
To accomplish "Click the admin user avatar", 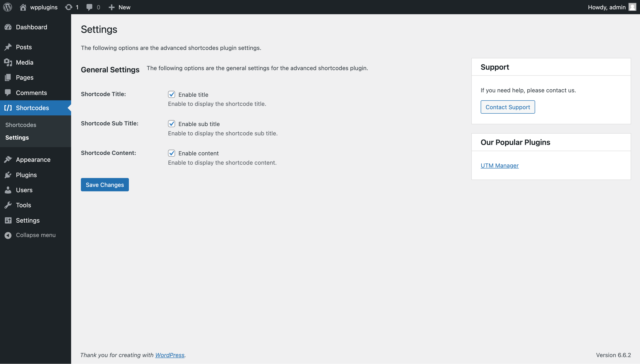I will point(632,7).
